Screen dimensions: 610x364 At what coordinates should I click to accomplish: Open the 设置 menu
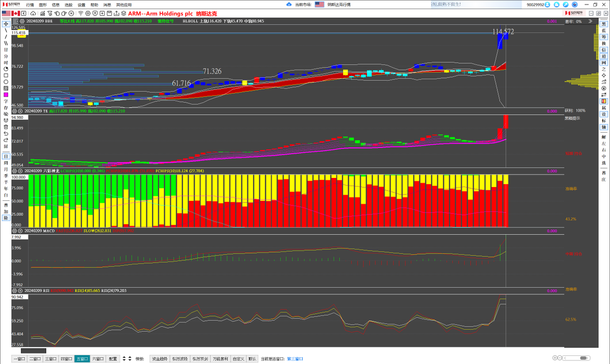(81, 4)
